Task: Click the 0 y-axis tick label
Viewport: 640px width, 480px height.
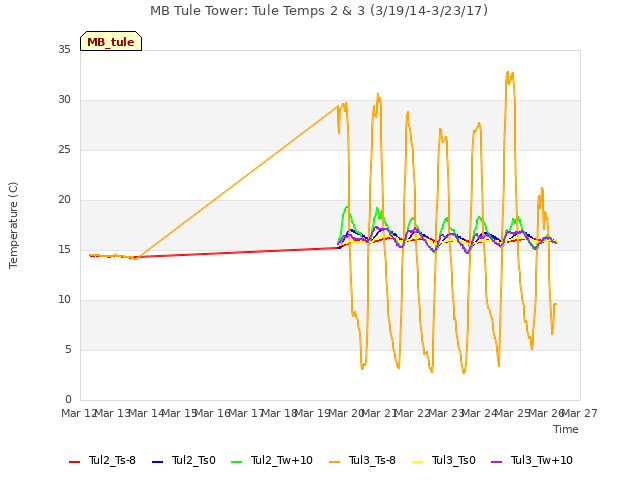Action: click(68, 400)
